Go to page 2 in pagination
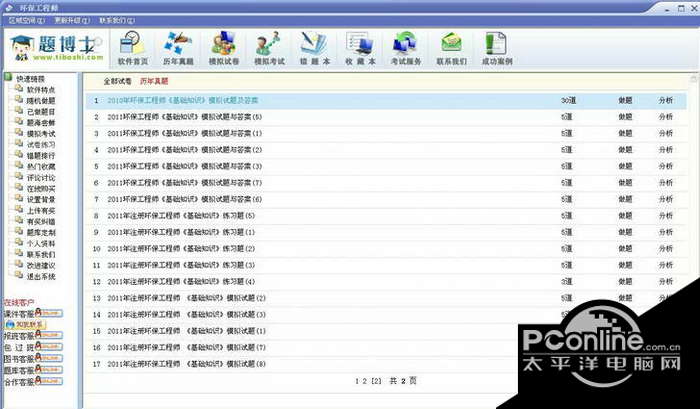The width and height of the screenshot is (700, 409). click(x=365, y=381)
